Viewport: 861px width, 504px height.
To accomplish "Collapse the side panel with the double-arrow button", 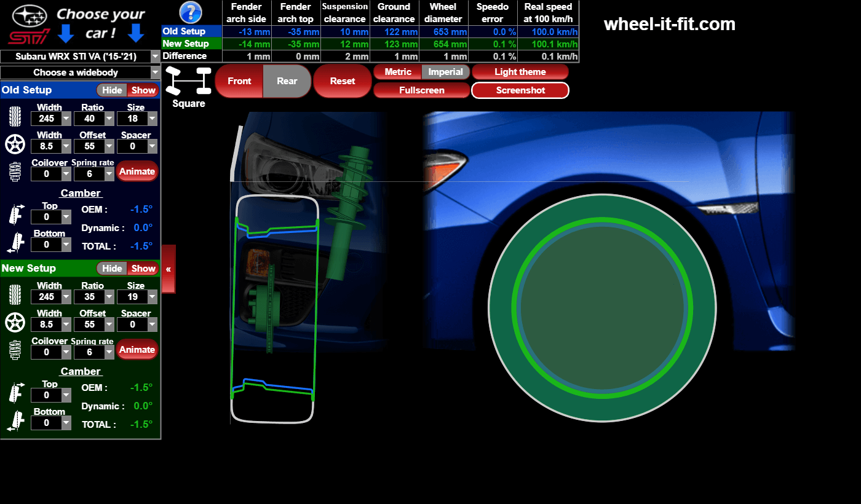I will coord(168,269).
